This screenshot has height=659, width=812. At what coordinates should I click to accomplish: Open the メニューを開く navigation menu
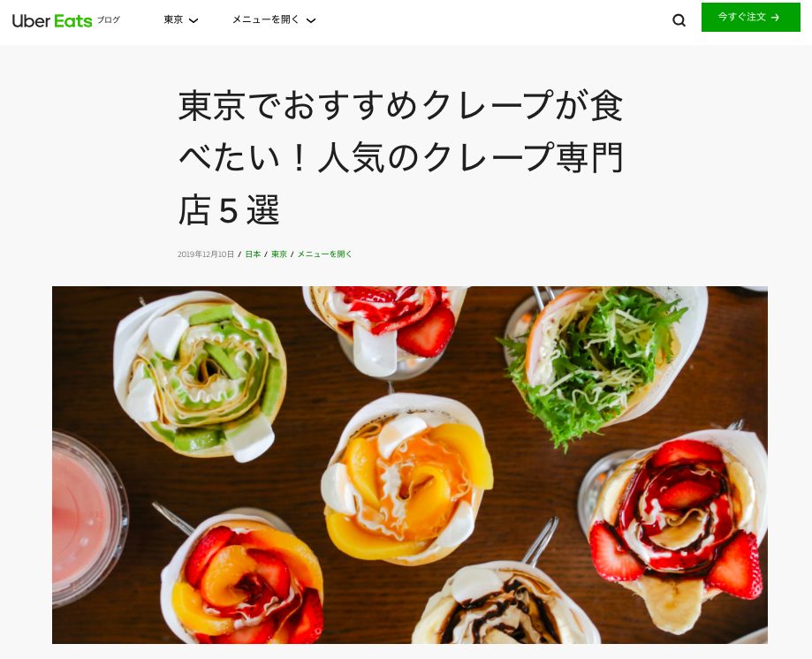pyautogui.click(x=274, y=19)
